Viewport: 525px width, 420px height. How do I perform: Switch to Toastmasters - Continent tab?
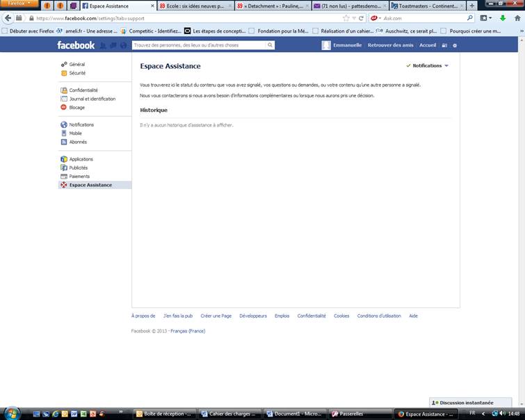pos(428,6)
